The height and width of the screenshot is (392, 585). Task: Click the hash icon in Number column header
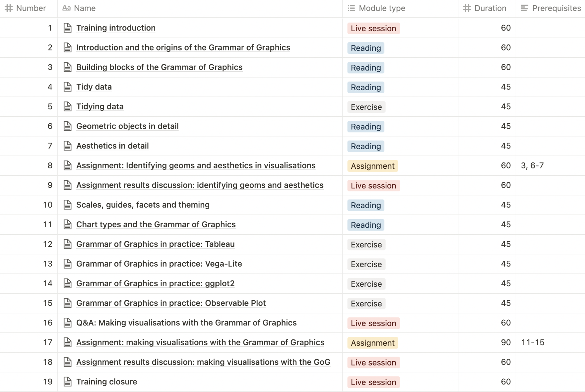[9, 8]
